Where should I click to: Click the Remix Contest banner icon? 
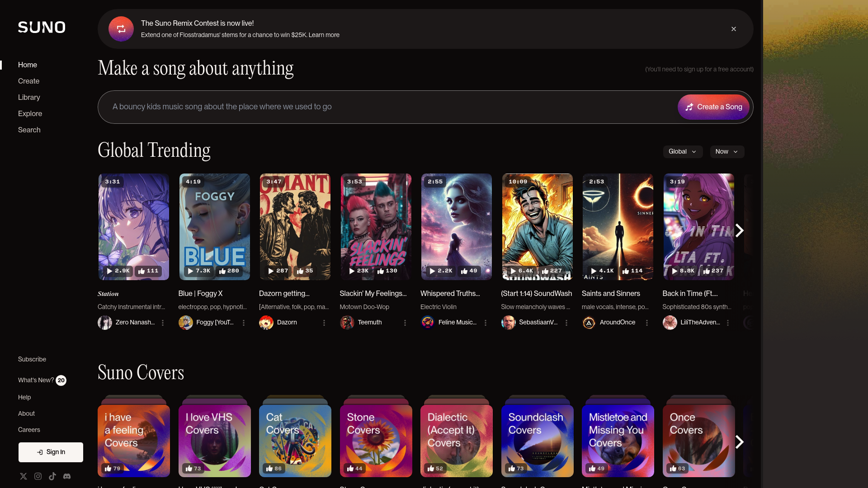pyautogui.click(x=121, y=29)
